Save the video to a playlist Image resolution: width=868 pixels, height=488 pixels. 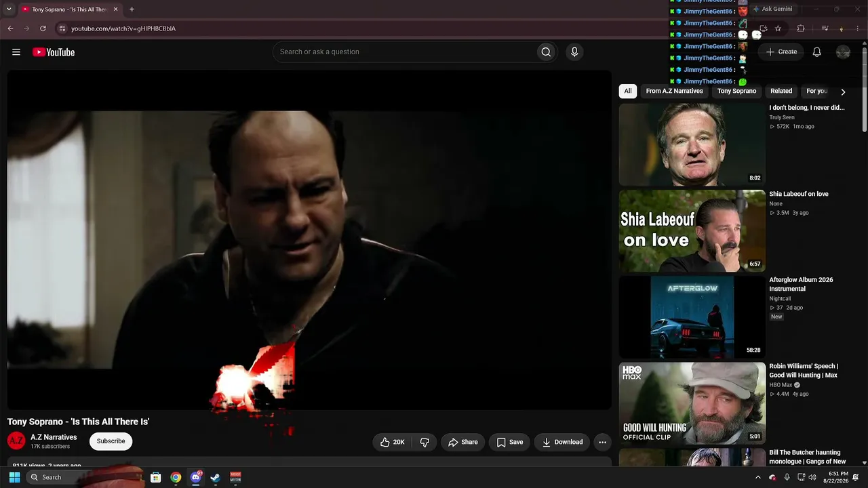(510, 442)
